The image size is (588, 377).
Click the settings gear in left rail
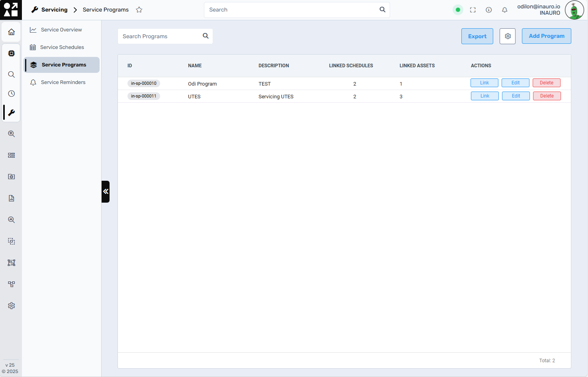tap(12, 306)
